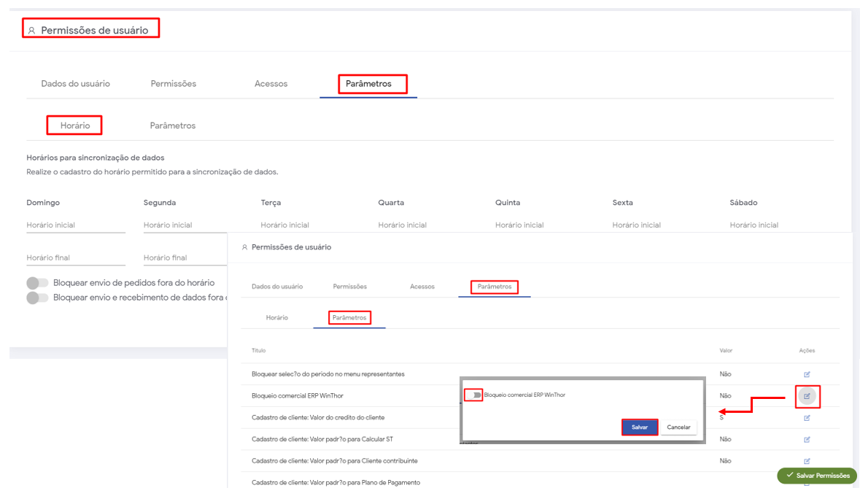The width and height of the screenshot is (860, 504).
Task: Toggle Bloquear envio de pedidos fora do horário
Action: pyautogui.click(x=37, y=283)
